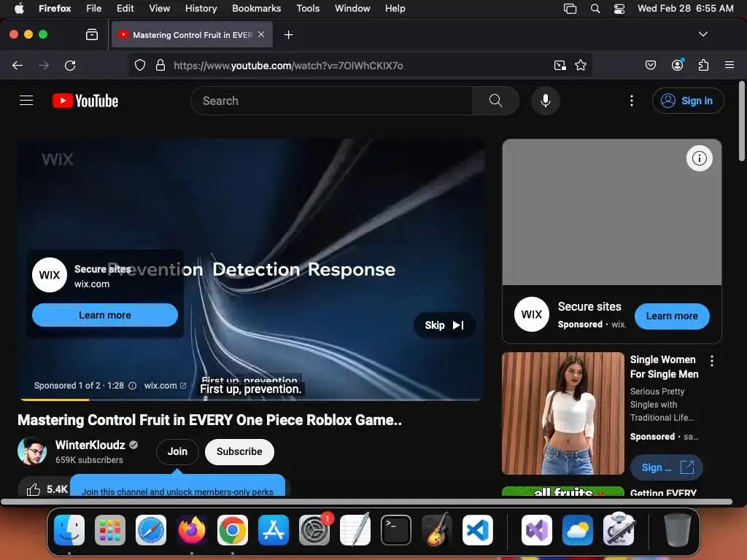Close the Mastering Control Fruit tab
The image size is (747, 560).
261,34
